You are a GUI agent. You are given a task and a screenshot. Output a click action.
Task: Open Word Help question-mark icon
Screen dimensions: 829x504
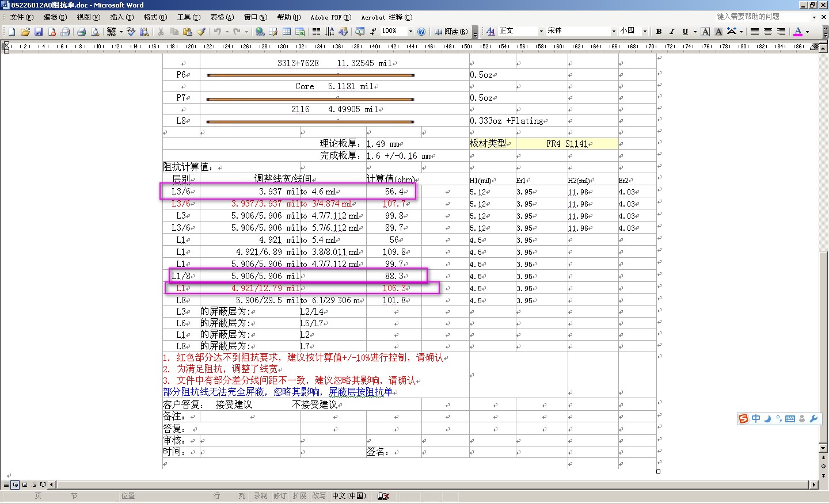[x=421, y=32]
